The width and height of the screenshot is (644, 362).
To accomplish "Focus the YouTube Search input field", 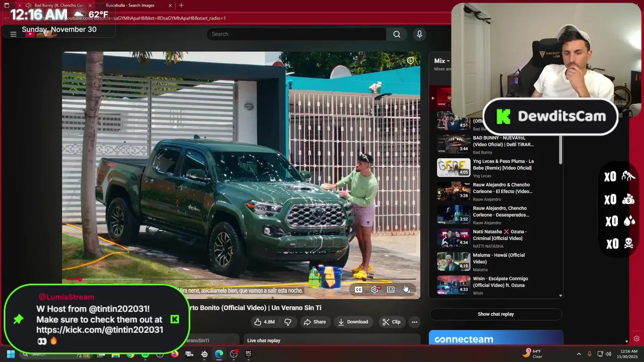I will click(x=296, y=34).
